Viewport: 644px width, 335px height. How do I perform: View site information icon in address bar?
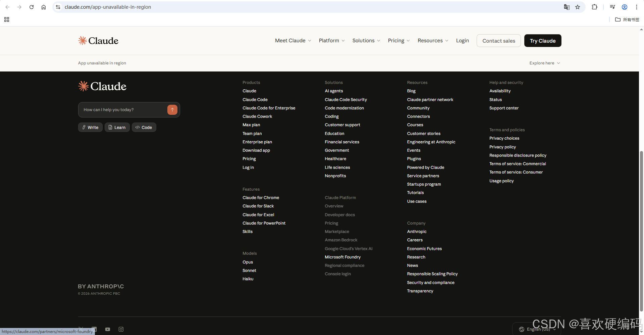tap(58, 7)
